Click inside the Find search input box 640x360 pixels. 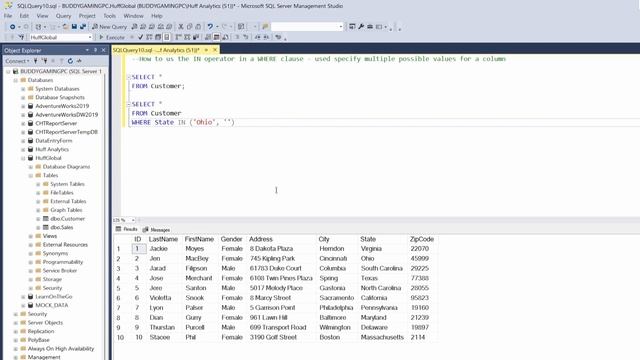304,27
